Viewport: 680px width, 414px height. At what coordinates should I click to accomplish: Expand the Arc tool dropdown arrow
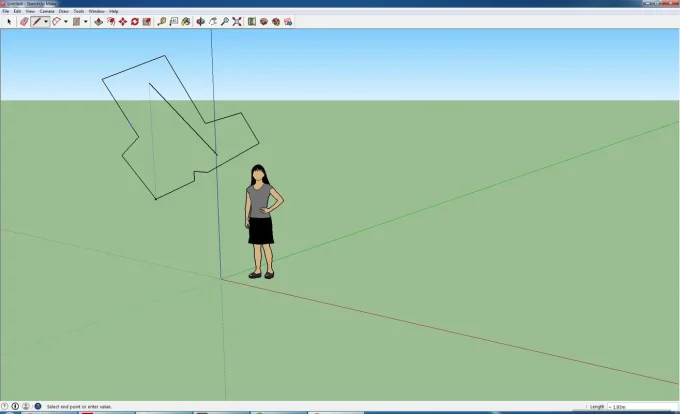pyautogui.click(x=66, y=21)
